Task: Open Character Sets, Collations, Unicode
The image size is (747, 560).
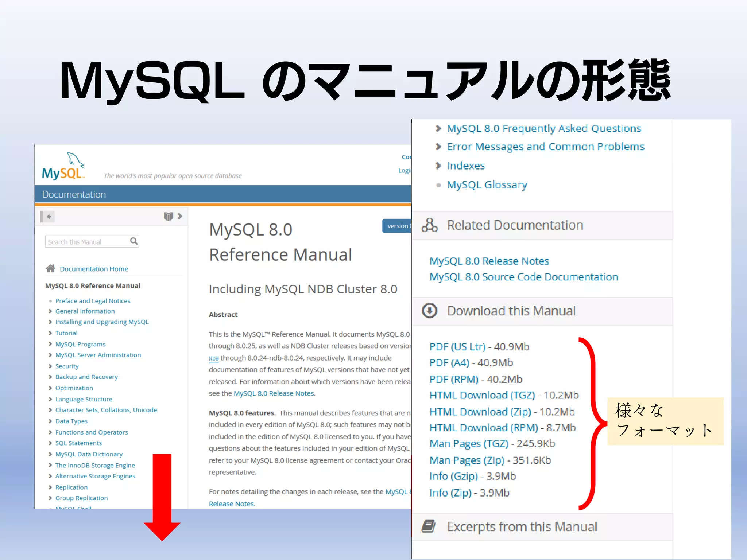Action: point(106,410)
